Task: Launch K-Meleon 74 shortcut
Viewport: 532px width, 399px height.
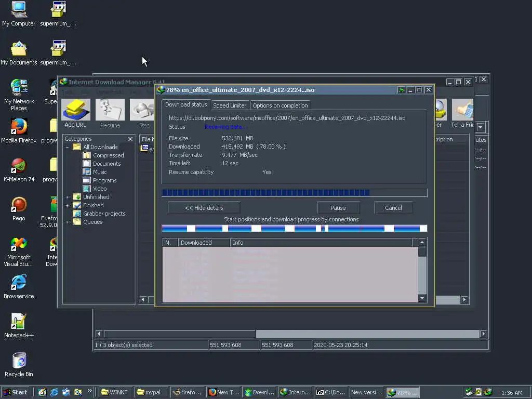Action: point(19,170)
